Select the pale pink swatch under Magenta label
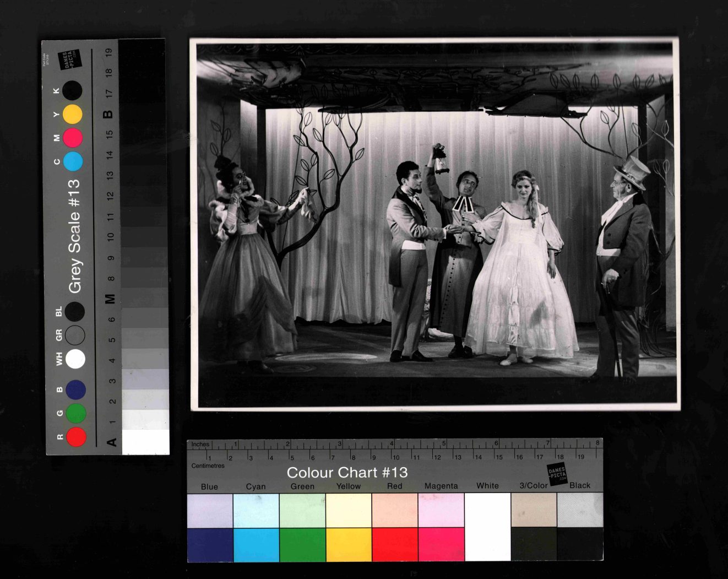The image size is (728, 579). coord(441,510)
